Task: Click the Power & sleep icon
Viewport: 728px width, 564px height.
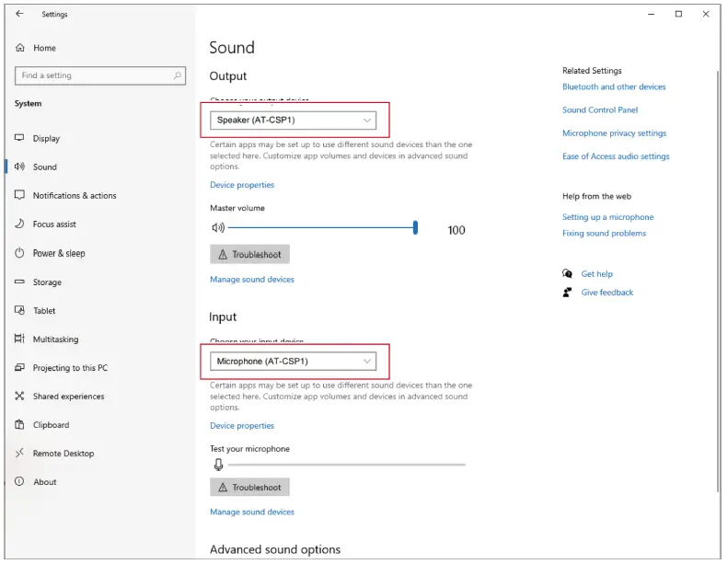Action: pyautogui.click(x=20, y=253)
